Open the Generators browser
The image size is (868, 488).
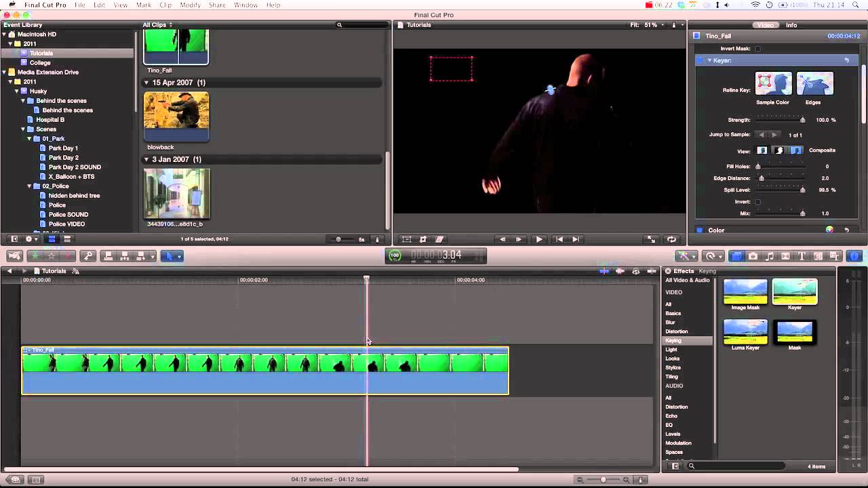818,256
